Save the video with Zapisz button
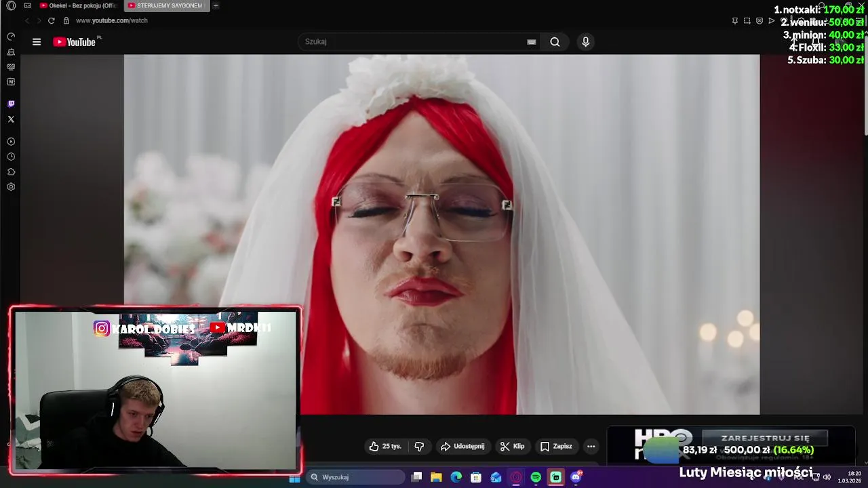 [x=556, y=447]
